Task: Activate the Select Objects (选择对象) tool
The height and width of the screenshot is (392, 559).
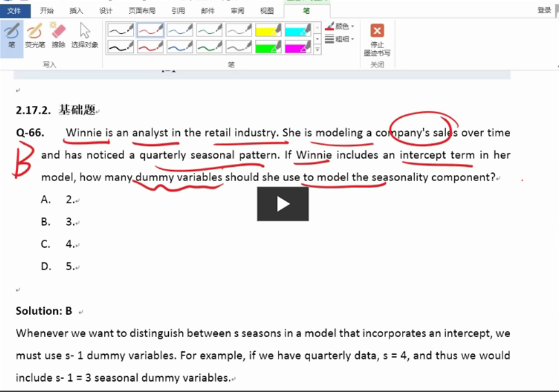Action: (x=84, y=36)
